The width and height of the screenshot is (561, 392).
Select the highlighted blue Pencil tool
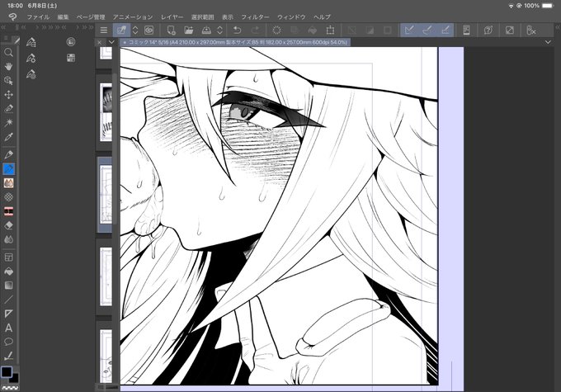pos(8,168)
